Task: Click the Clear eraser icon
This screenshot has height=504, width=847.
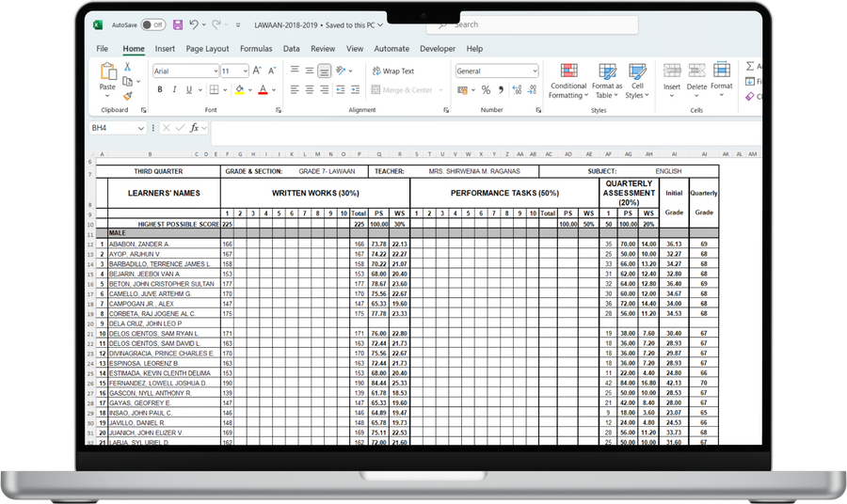Action: click(x=750, y=97)
